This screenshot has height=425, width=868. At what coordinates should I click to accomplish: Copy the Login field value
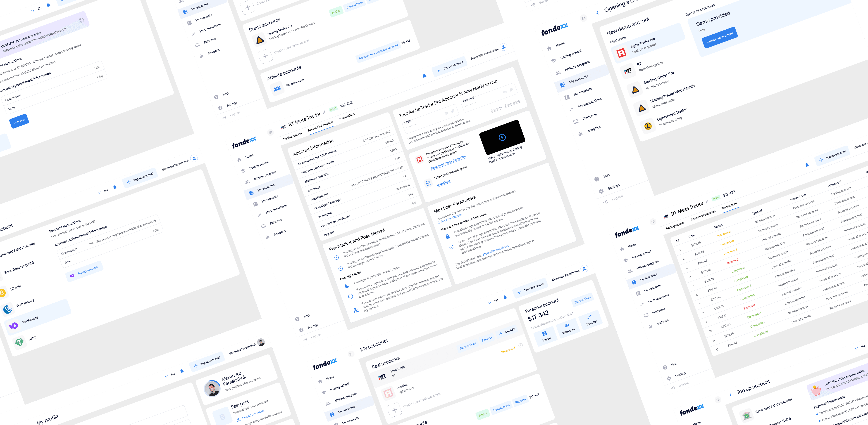point(453,111)
